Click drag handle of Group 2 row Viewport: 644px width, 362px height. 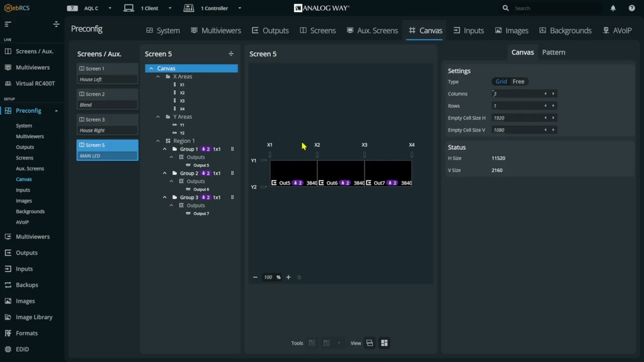coord(232,173)
